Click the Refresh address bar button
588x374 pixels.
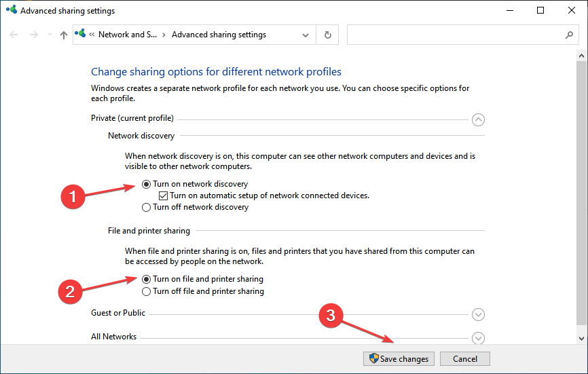point(328,35)
